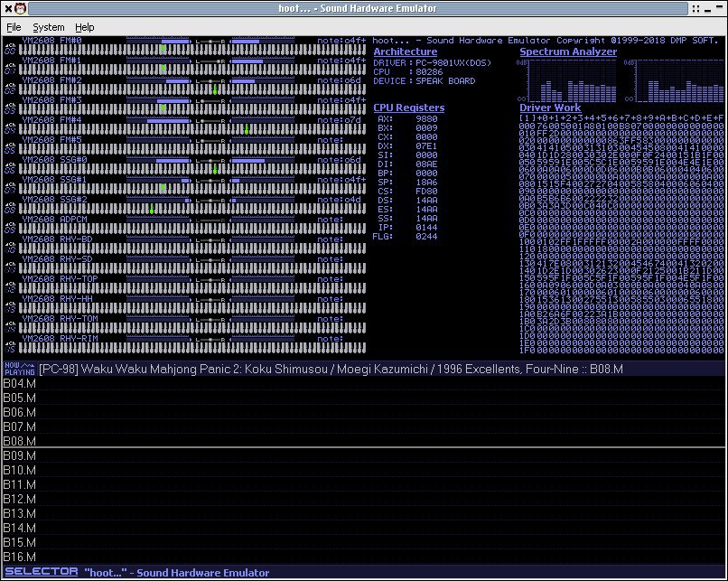The width and height of the screenshot is (728, 581).
Task: Click the hoot owl icon in the title bar
Action: point(21,8)
